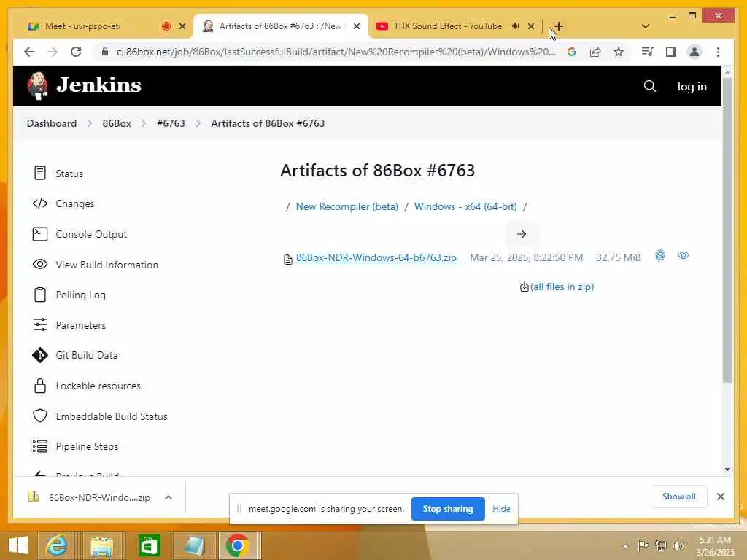Open Changes in sidebar
This screenshot has width=747, height=560.
[75, 204]
